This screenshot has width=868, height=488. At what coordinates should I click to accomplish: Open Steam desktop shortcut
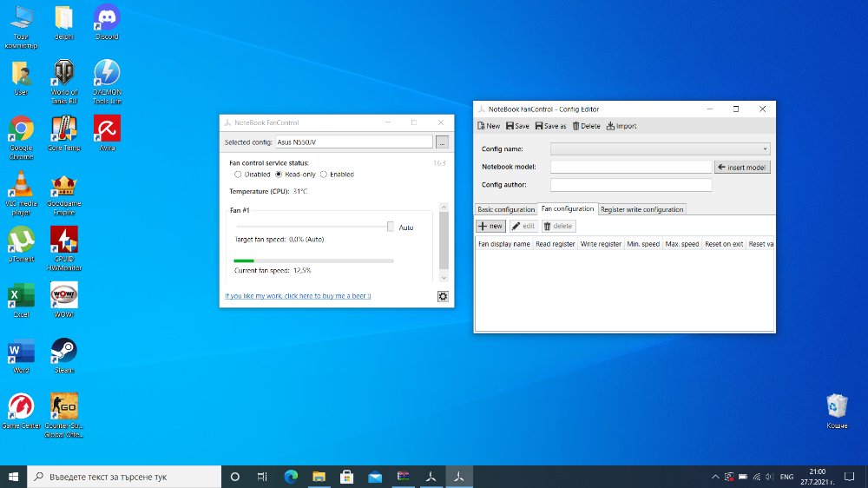coord(63,355)
